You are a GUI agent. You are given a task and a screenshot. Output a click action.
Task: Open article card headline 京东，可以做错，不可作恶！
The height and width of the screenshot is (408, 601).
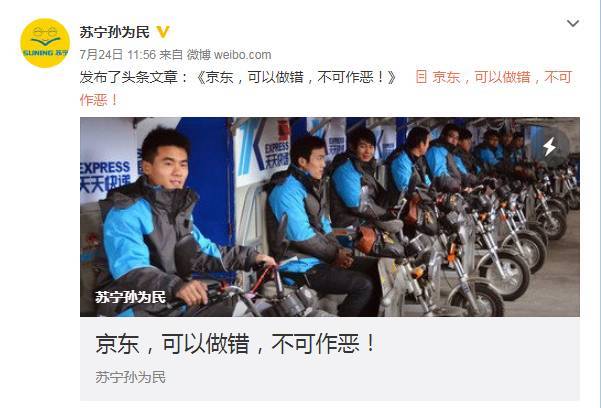tap(235, 344)
